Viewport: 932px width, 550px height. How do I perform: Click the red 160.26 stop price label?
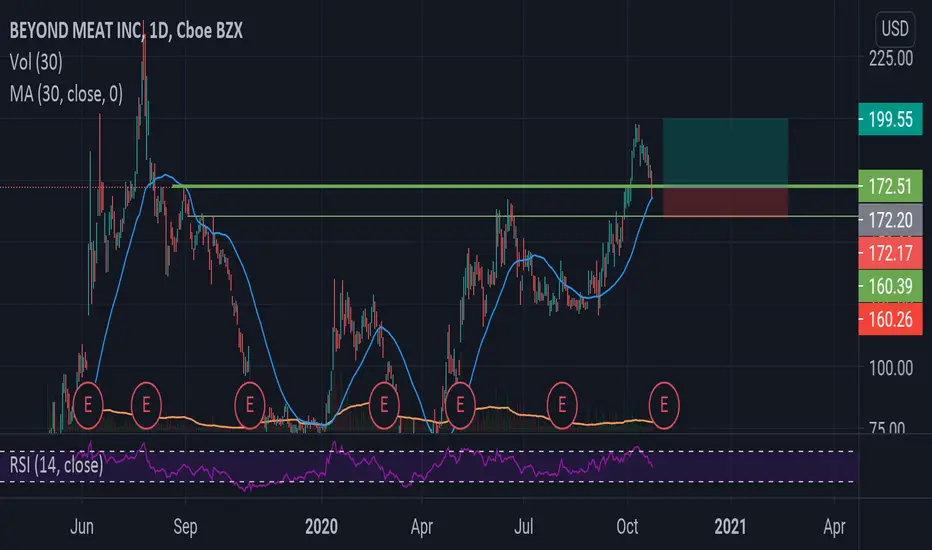point(890,319)
